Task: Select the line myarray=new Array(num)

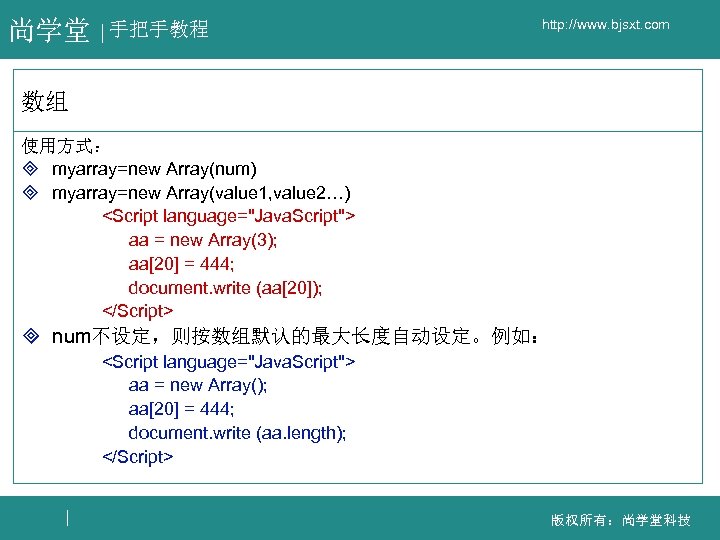Action: point(154,169)
